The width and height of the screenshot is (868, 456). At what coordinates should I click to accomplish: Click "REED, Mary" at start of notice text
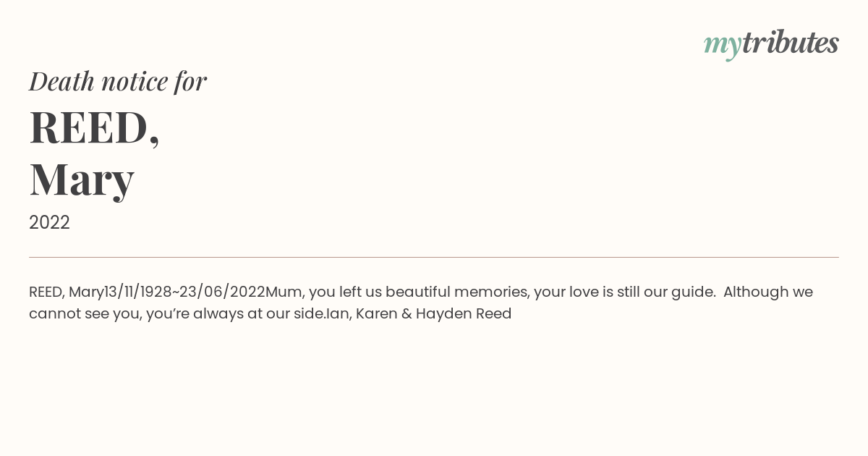[x=67, y=292]
